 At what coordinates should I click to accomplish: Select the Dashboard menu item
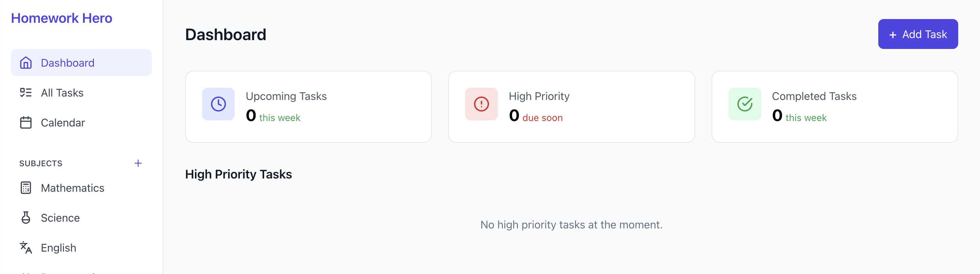click(x=81, y=63)
